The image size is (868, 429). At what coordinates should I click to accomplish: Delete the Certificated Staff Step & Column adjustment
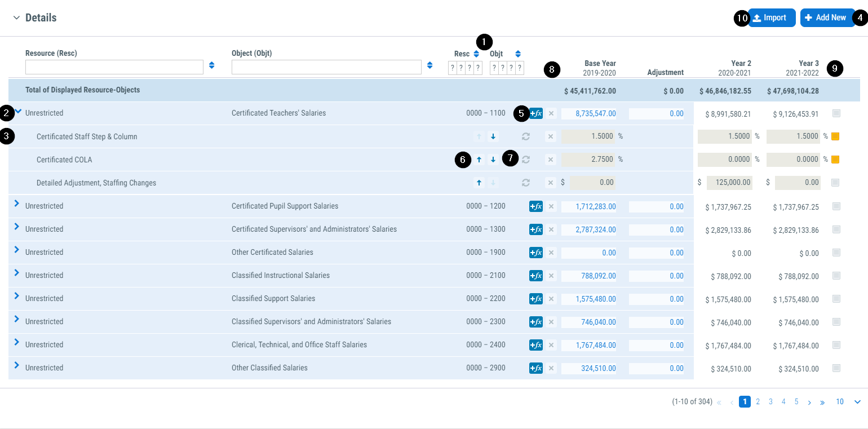point(551,136)
